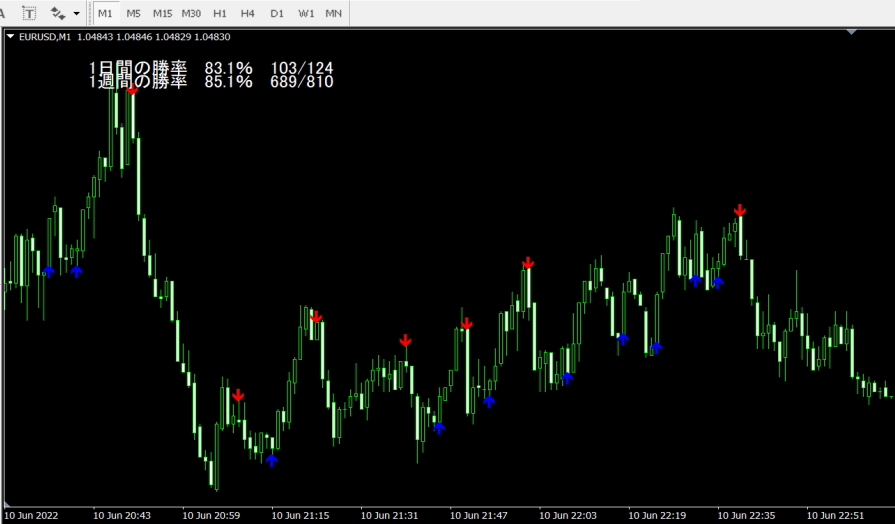
Task: Select the text label (T) drawing tool
Action: (x=29, y=13)
